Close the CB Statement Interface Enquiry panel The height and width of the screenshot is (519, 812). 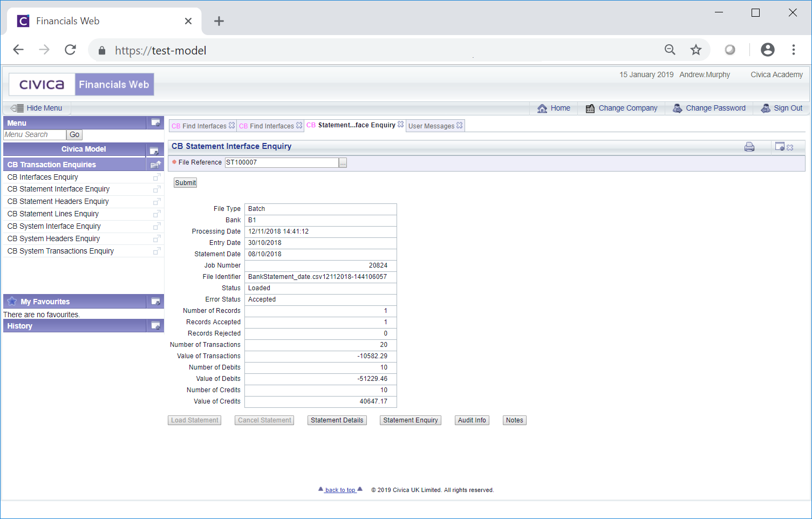790,147
